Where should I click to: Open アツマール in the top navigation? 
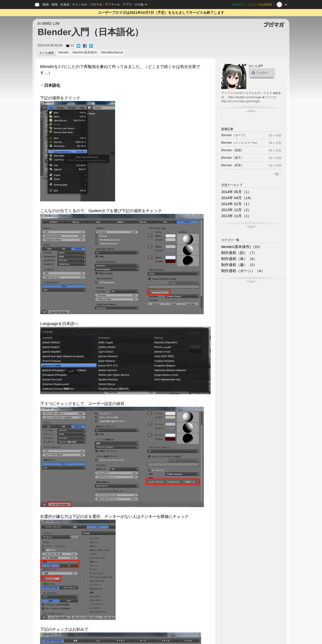112,5
